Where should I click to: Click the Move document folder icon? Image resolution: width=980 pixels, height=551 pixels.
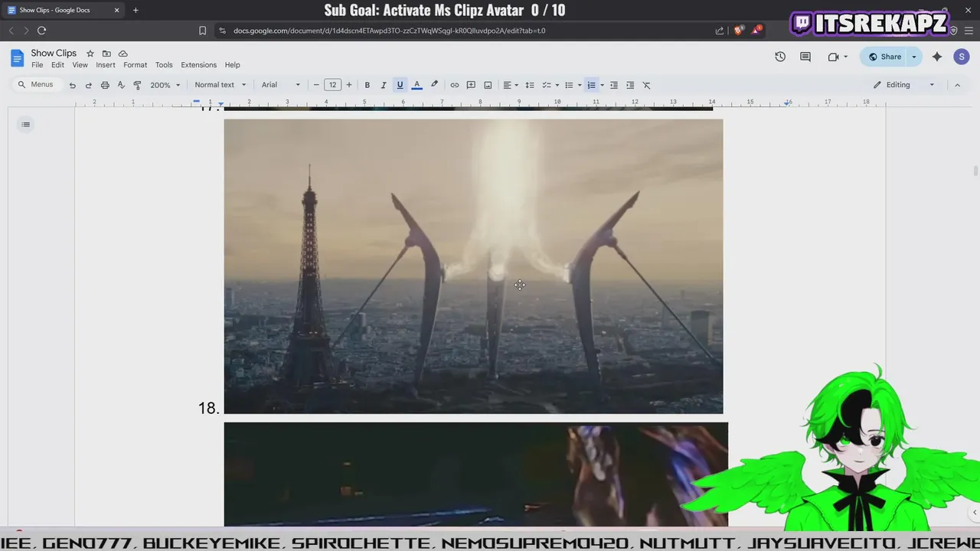coord(106,54)
